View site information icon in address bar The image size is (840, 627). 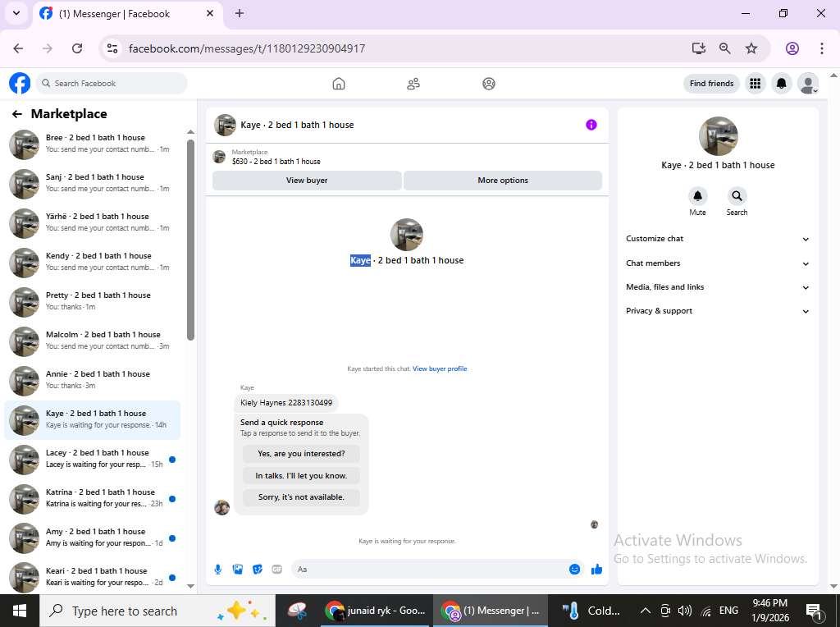tap(112, 48)
